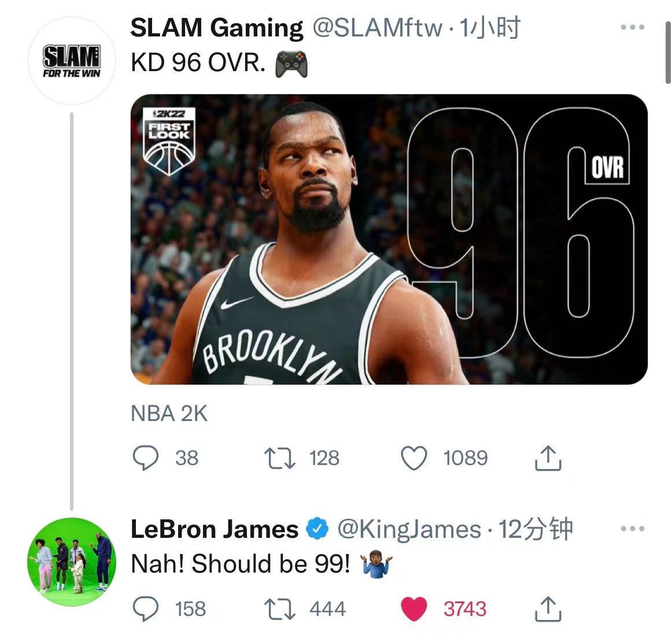Open reply on SLAM Gaming tweet
This screenshot has width=672, height=635.
click(146, 457)
